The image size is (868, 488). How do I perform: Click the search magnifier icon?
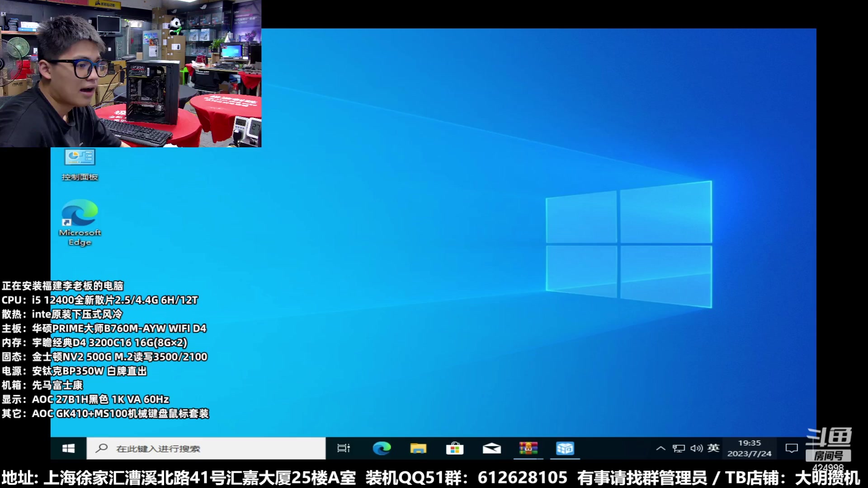[102, 448]
